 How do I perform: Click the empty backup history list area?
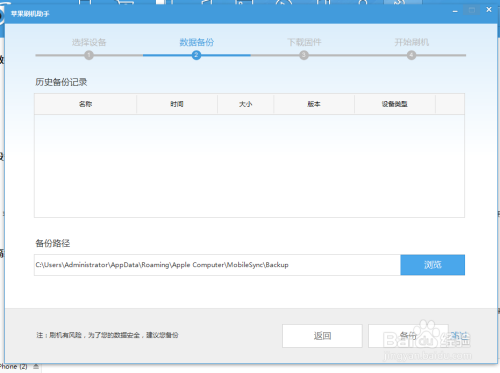coord(249,166)
